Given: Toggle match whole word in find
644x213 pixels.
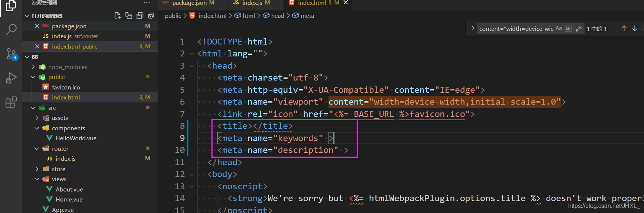Looking at the screenshot, I should tap(569, 29).
